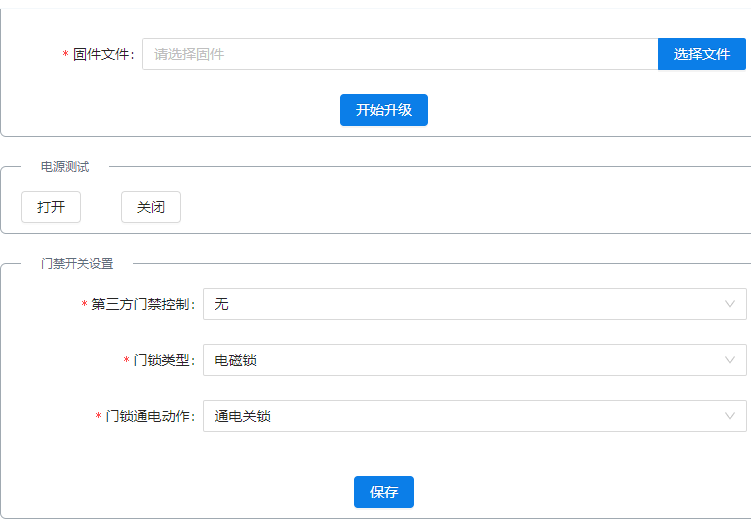Viewport: 751px width, 522px height.
Task: Click the 门禁开关设置 section title
Action: pos(77,264)
